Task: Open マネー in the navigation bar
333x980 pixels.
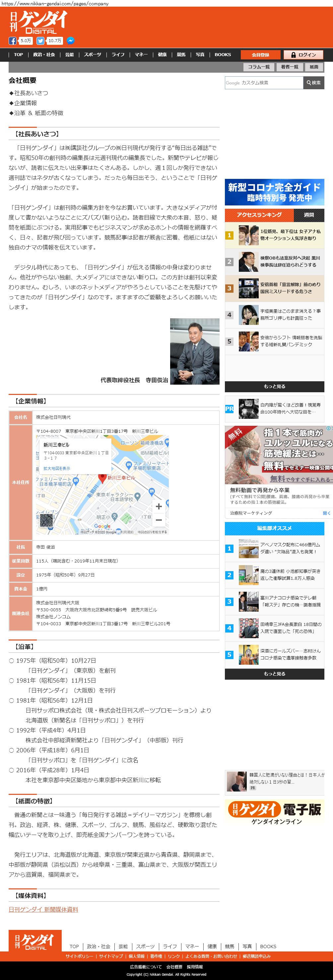Action: pos(141,55)
